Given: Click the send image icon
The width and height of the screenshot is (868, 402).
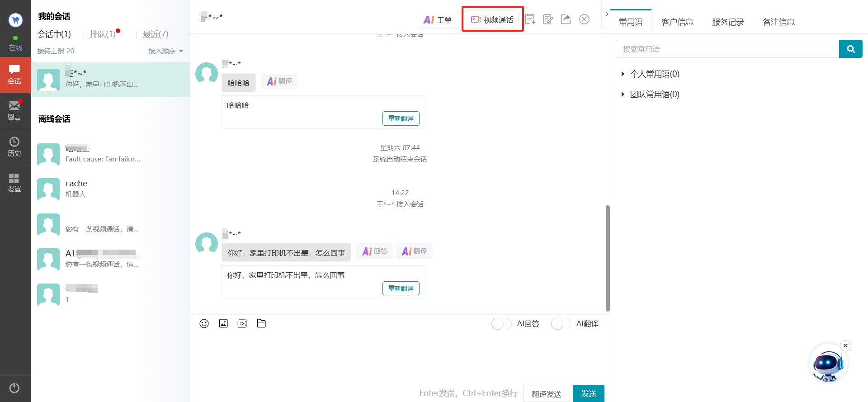Looking at the screenshot, I should (223, 323).
